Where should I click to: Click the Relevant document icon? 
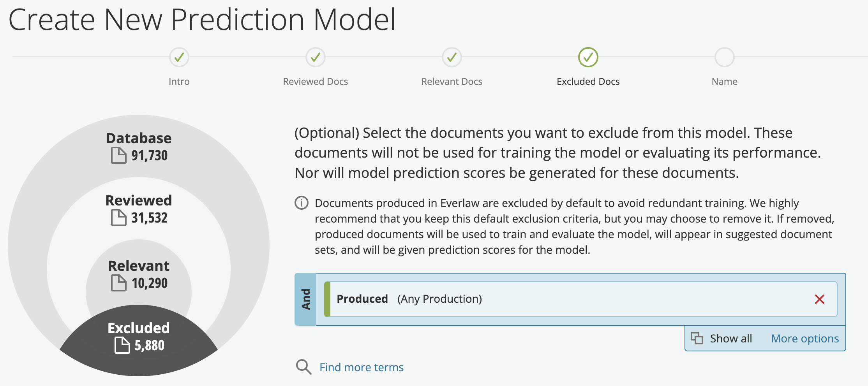119,283
